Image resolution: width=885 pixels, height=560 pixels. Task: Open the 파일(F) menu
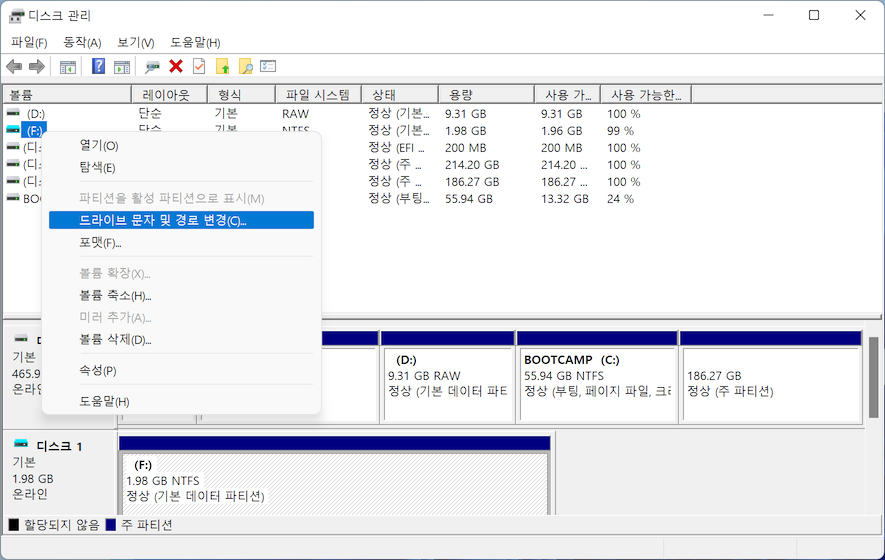(x=29, y=42)
